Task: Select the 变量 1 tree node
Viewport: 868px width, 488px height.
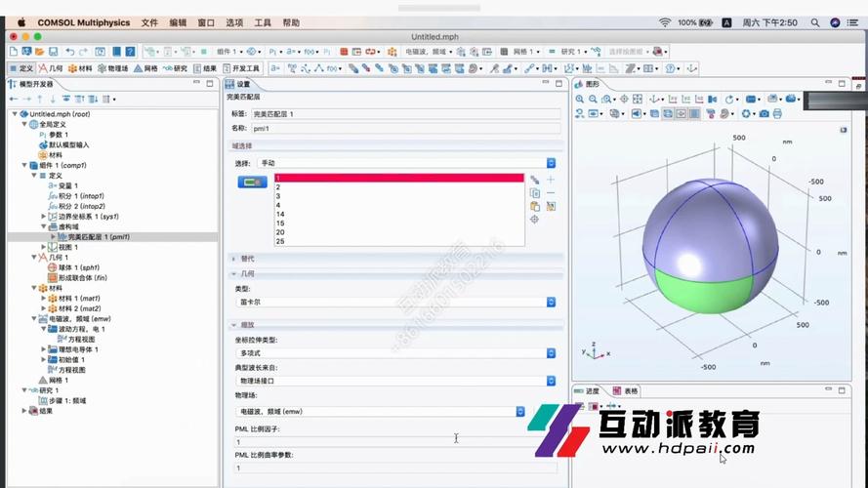Action: (63, 185)
